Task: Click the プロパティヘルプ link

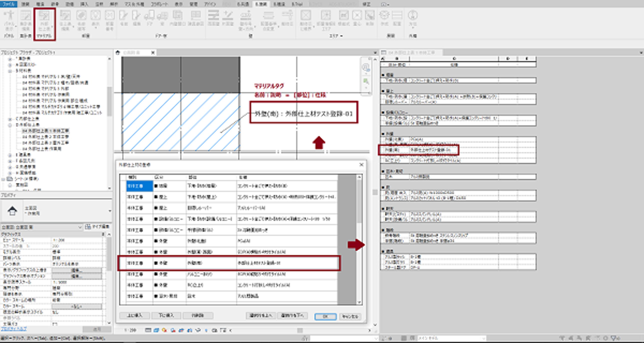Action: [14, 329]
